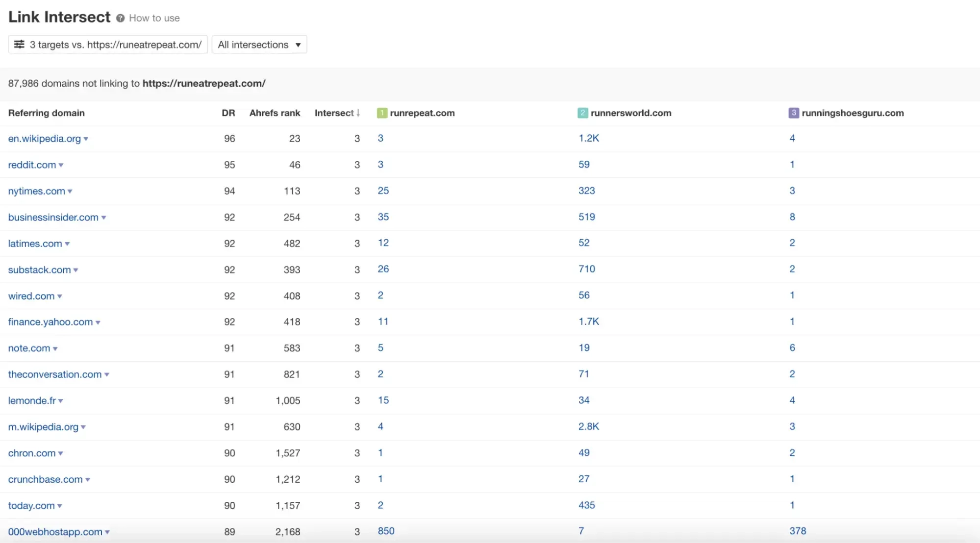Sort by Ahrefs rank column header
Viewport: 980px width, 543px height.
275,113
